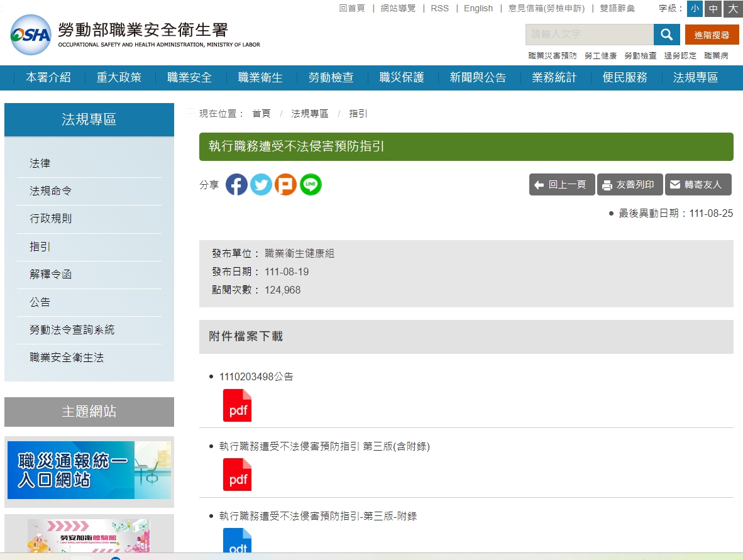Set font size to 中

click(x=713, y=9)
